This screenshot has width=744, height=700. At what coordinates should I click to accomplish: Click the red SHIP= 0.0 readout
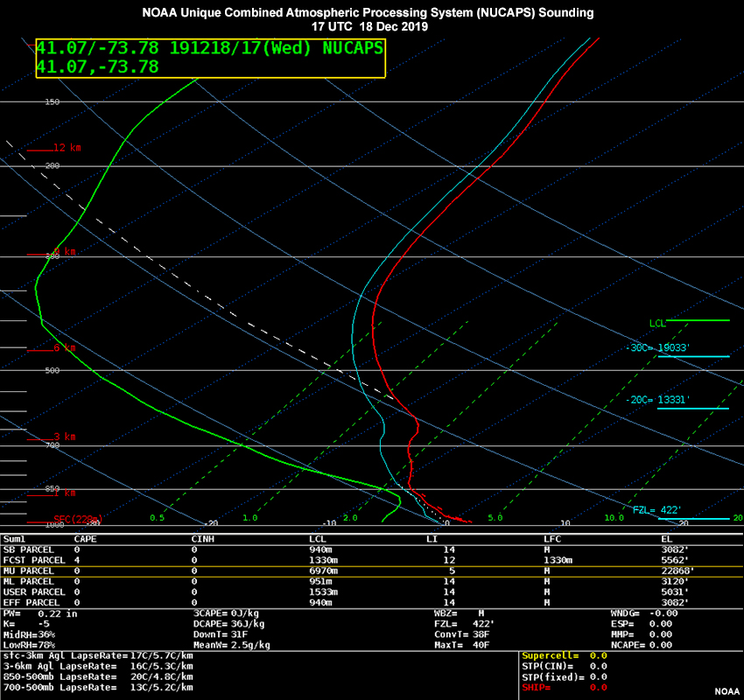point(566,688)
